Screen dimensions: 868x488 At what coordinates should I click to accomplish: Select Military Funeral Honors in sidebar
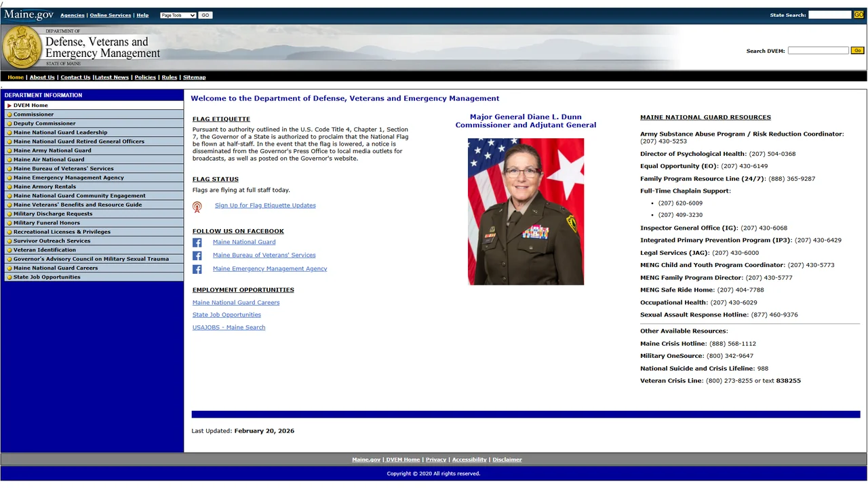[x=93, y=223]
